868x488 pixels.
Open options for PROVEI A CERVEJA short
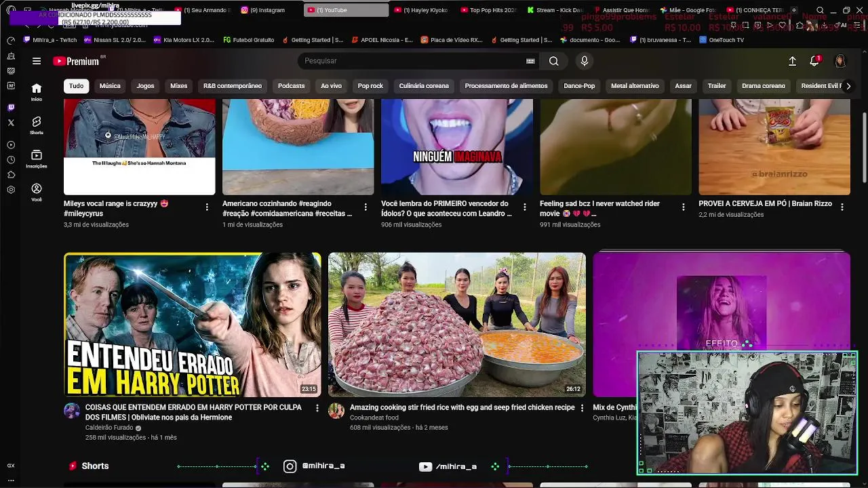(842, 207)
